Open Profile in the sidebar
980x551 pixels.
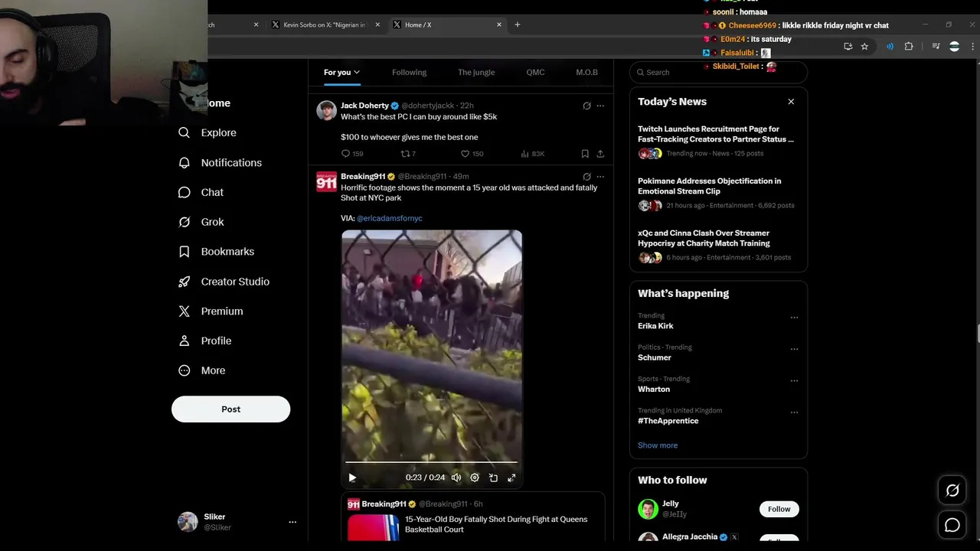[x=204, y=341]
